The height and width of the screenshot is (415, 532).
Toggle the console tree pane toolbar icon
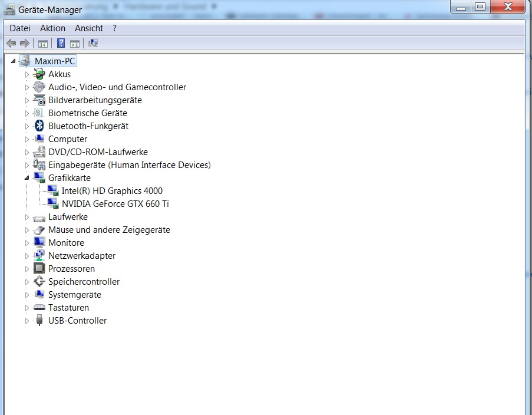pos(43,44)
